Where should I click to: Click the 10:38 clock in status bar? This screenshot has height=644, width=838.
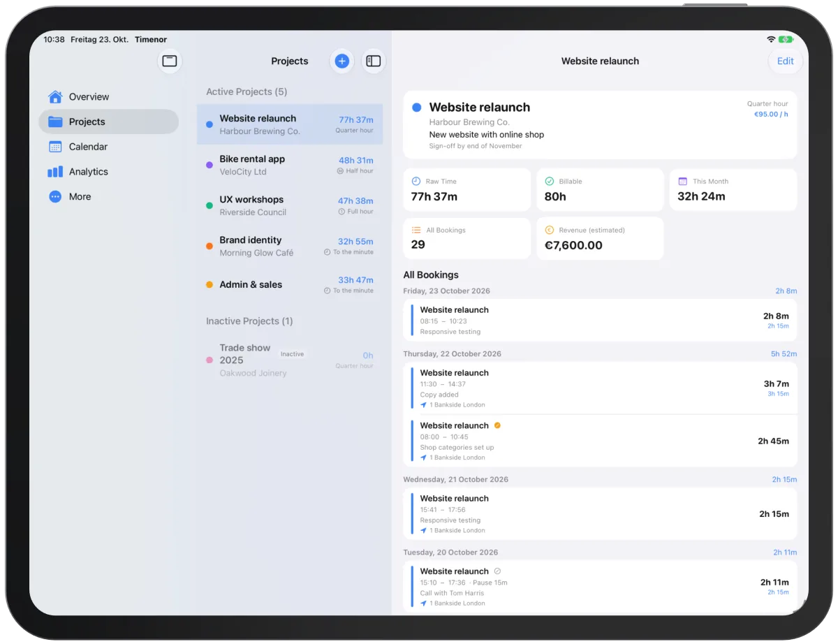tap(54, 40)
